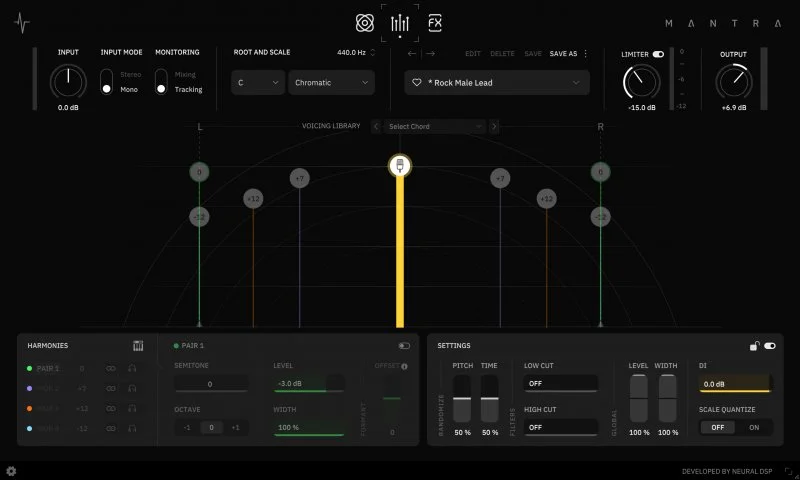Adjust Randomize Time 50 % slider

point(489,399)
